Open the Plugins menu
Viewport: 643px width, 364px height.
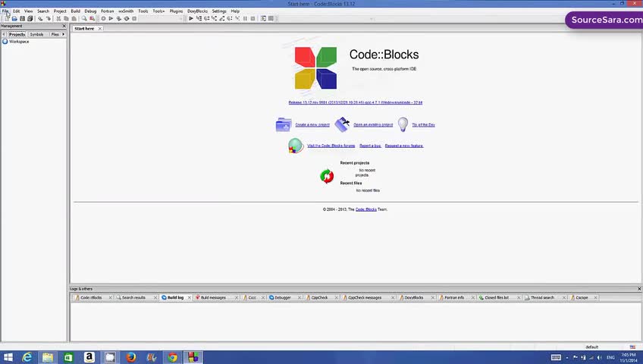coord(176,11)
